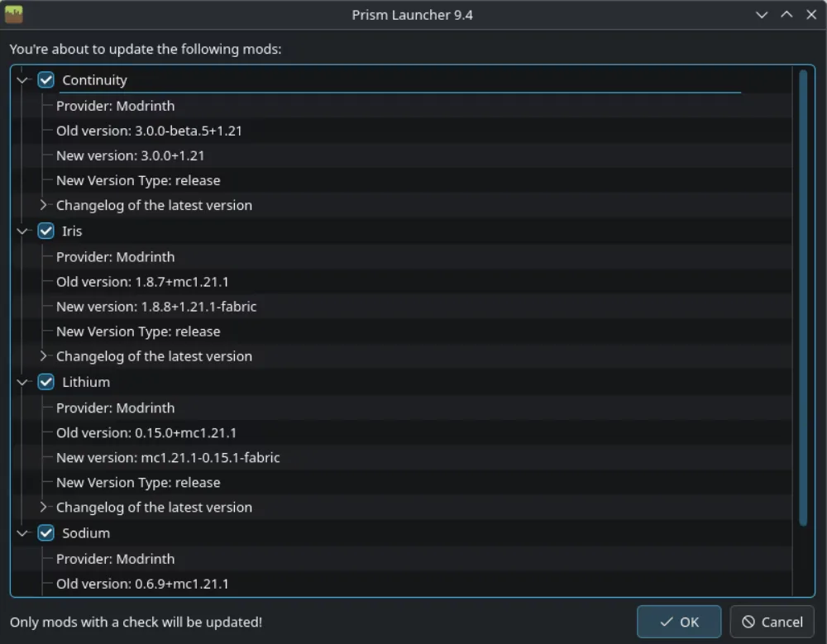Close the Prism Launcher dialog window
The width and height of the screenshot is (827, 644).
811,15
